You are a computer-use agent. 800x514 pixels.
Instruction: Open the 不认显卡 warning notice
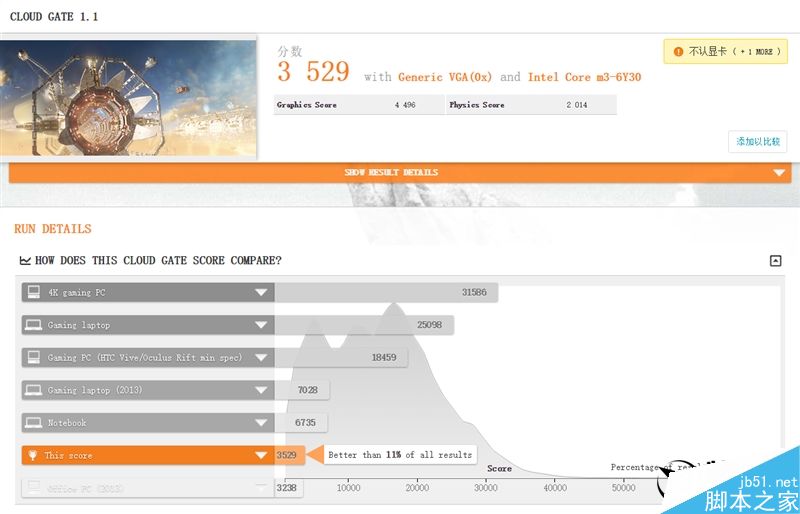pos(726,52)
